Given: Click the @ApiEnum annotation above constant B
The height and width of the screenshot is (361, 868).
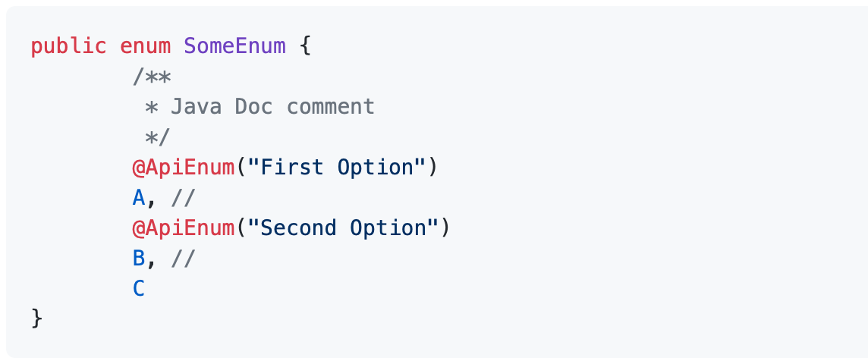Looking at the screenshot, I should pos(183,228).
